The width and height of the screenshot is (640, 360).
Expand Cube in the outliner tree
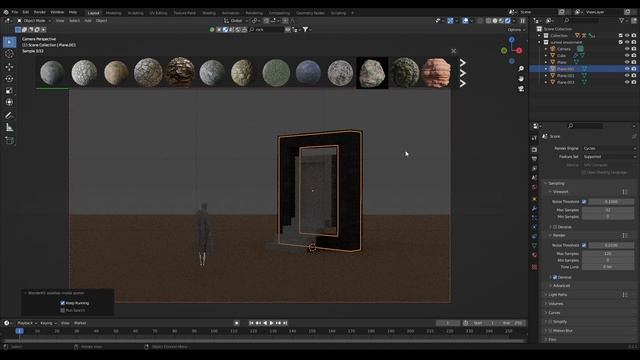point(546,56)
